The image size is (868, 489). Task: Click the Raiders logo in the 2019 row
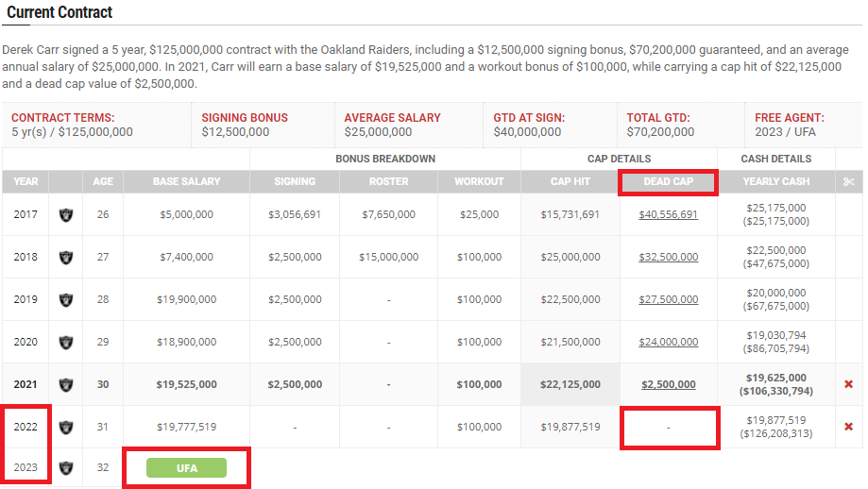[65, 299]
